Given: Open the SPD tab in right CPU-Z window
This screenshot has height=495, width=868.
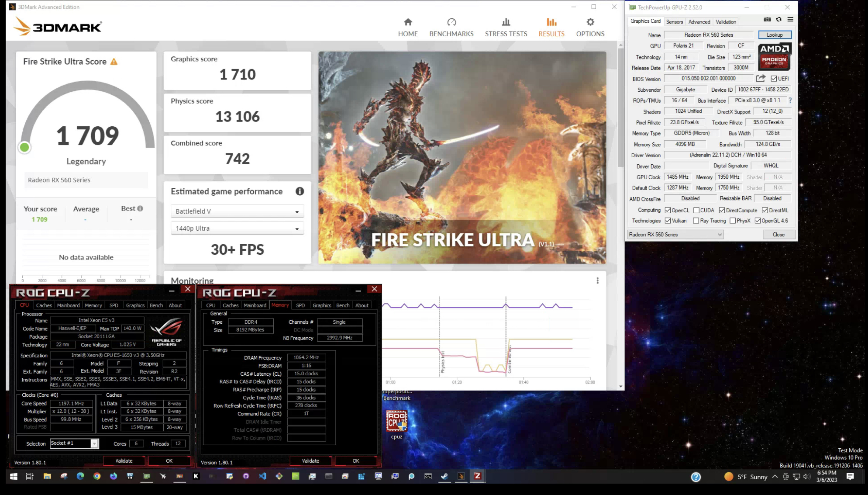Looking at the screenshot, I should [x=300, y=305].
